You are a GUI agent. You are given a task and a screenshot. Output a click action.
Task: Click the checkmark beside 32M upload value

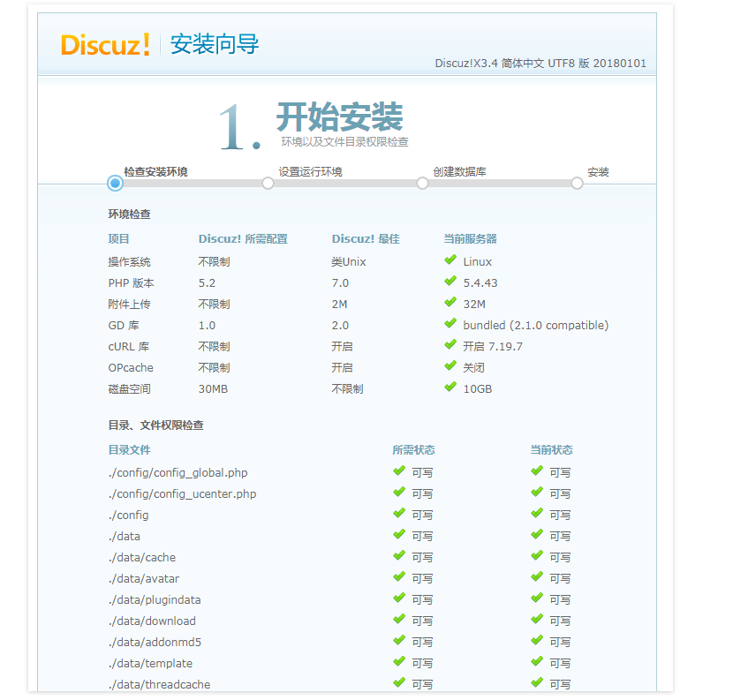click(450, 303)
